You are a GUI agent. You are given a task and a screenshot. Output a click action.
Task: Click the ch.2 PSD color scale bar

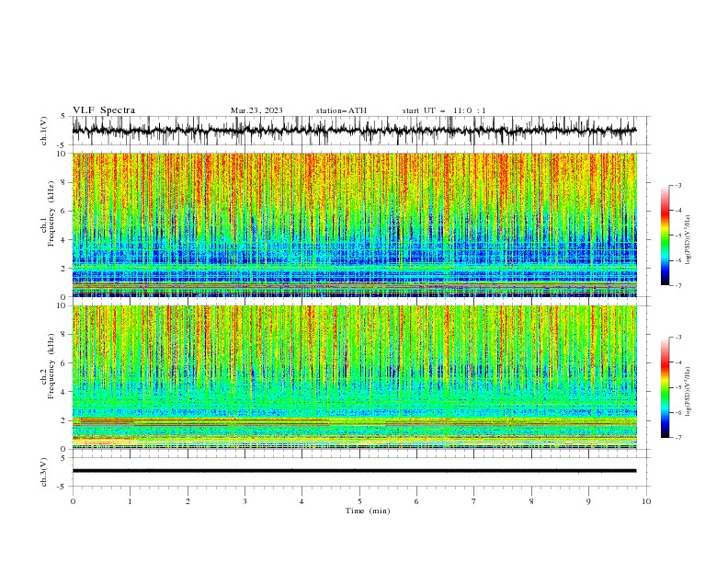(665, 387)
